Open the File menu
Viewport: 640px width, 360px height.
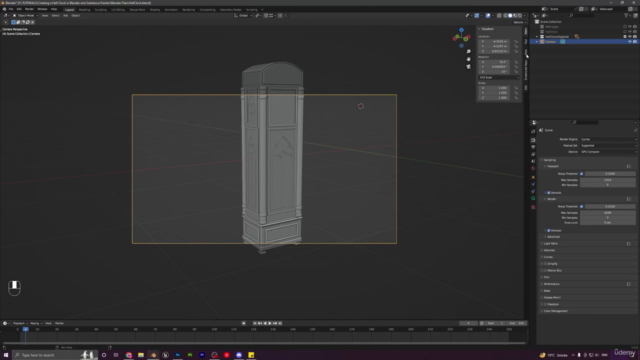(11, 9)
